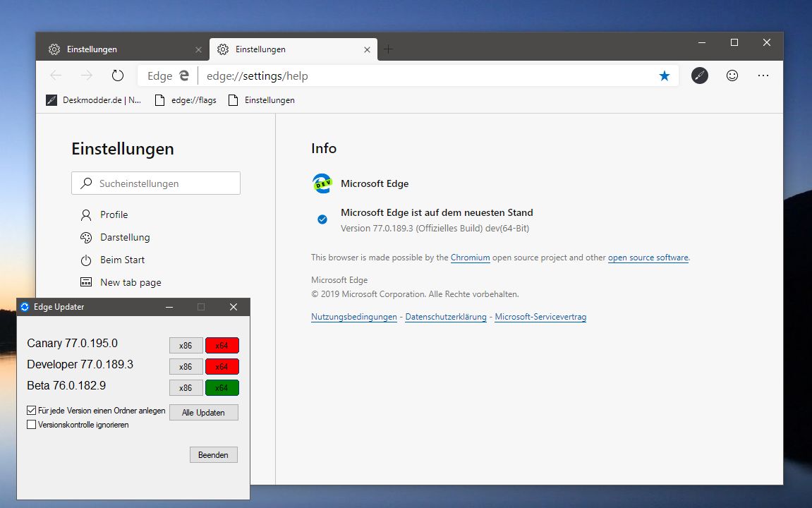The height and width of the screenshot is (508, 812).
Task: Click 'Beta 76.0.182.9' version text
Action: click(66, 386)
